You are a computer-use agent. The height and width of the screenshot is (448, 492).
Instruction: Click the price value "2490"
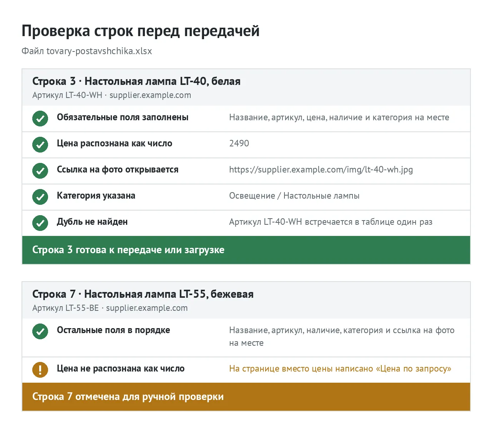(239, 144)
